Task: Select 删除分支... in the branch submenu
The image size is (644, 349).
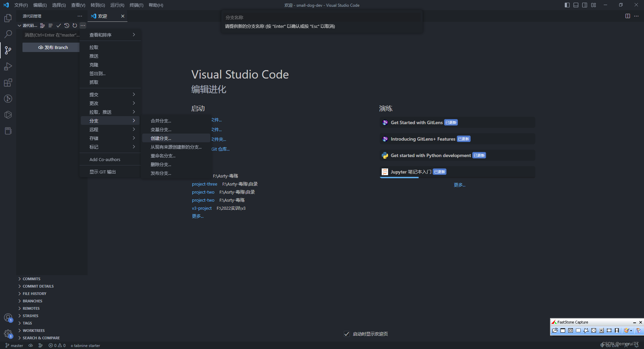Action: (176, 164)
